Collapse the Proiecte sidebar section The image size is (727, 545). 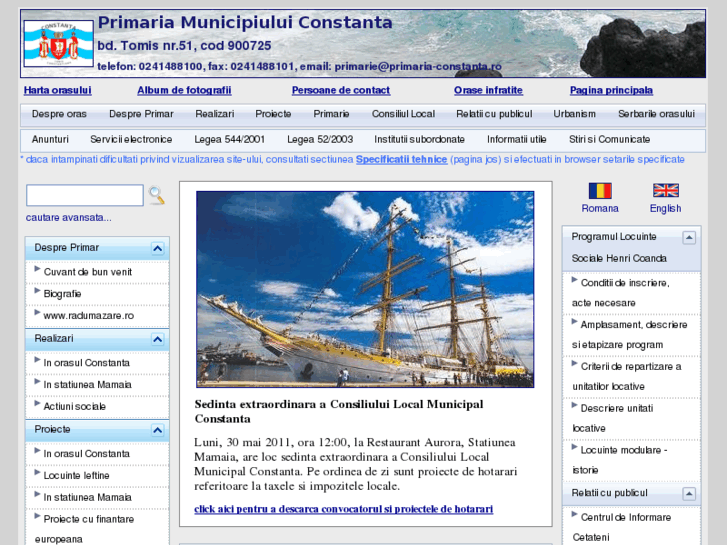[158, 430]
